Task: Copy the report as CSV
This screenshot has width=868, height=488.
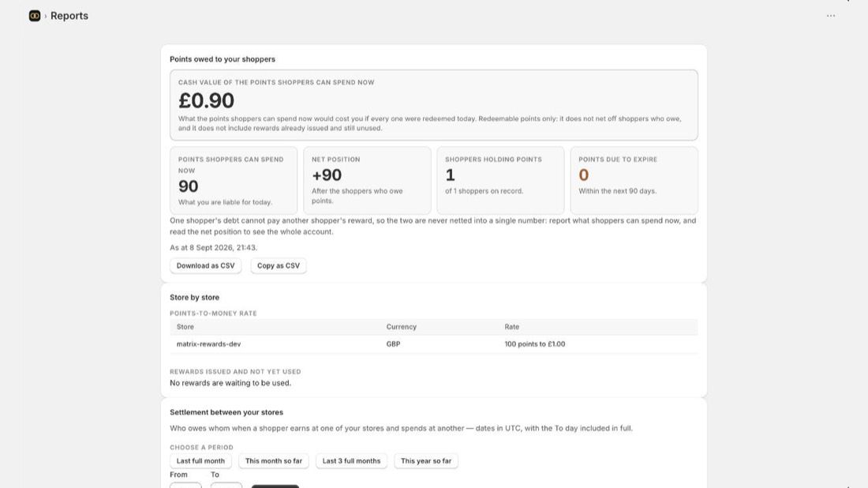Action: (x=278, y=266)
